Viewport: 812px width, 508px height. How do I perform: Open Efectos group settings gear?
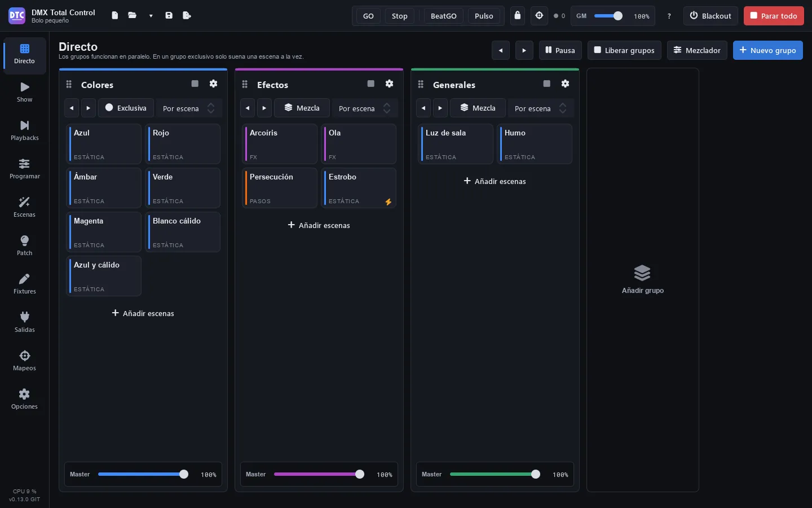[x=390, y=84]
